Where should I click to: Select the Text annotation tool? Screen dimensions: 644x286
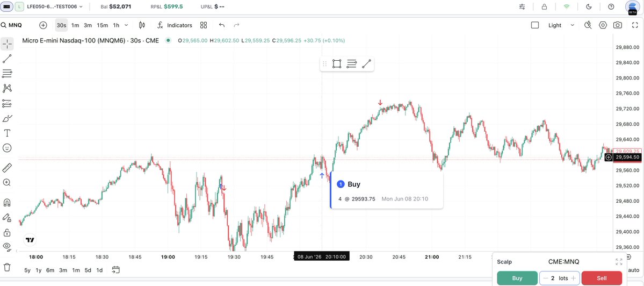(x=7, y=133)
